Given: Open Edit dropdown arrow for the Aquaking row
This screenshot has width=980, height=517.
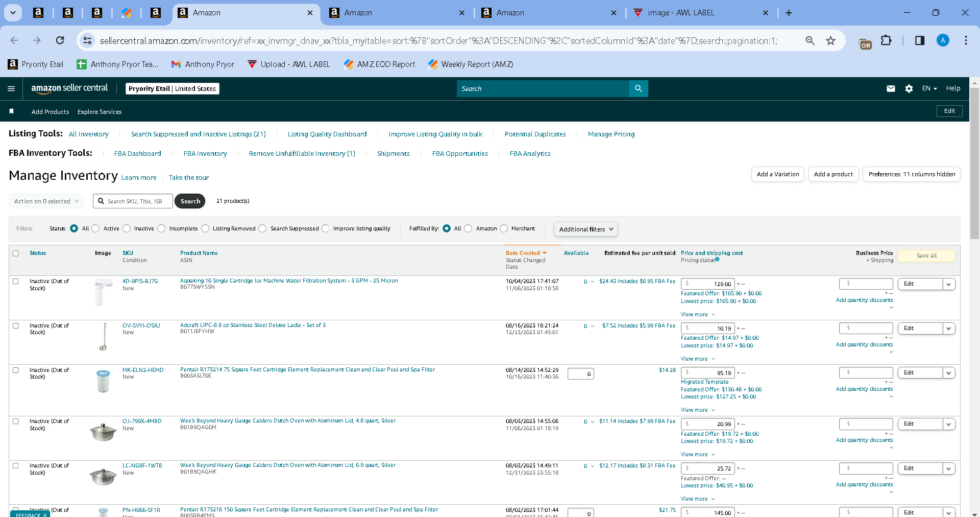Looking at the screenshot, I should [x=948, y=284].
